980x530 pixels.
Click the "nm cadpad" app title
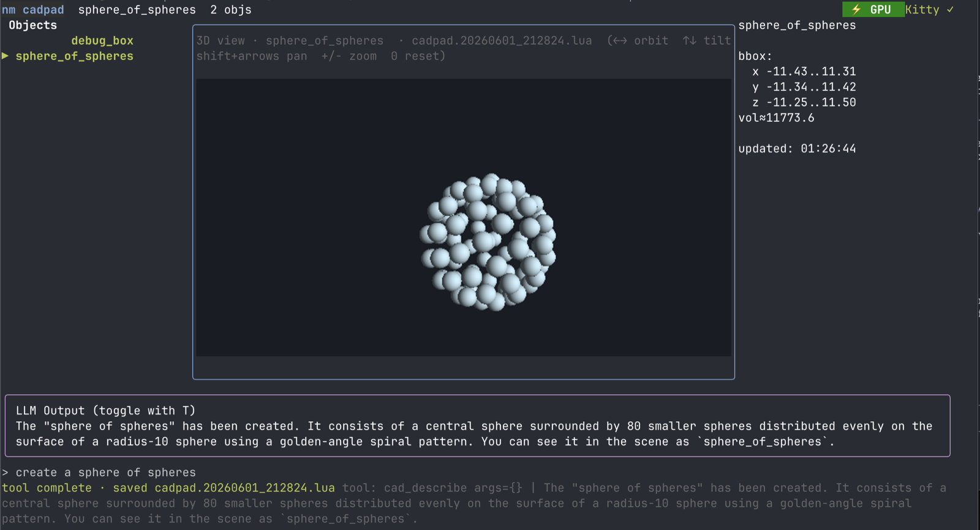[x=33, y=10]
